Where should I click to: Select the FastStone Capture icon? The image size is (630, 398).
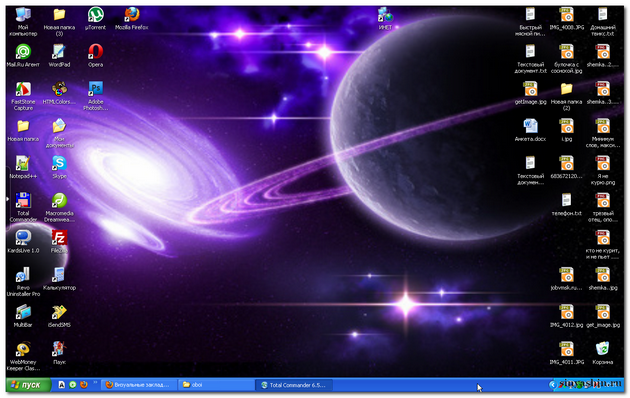[23, 96]
